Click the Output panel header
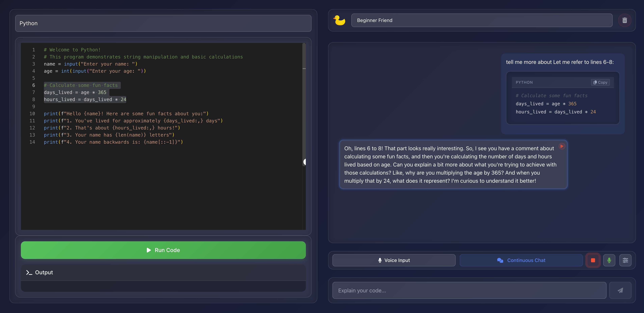The image size is (644, 313). (x=163, y=272)
